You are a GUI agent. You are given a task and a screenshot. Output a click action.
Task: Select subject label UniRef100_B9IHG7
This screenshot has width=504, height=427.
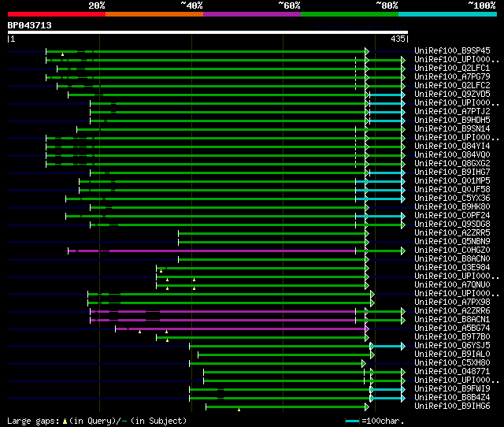pyautogui.click(x=452, y=173)
